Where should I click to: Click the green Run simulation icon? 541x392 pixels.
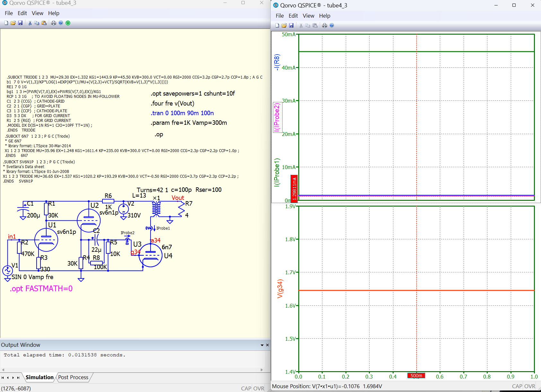pos(68,23)
